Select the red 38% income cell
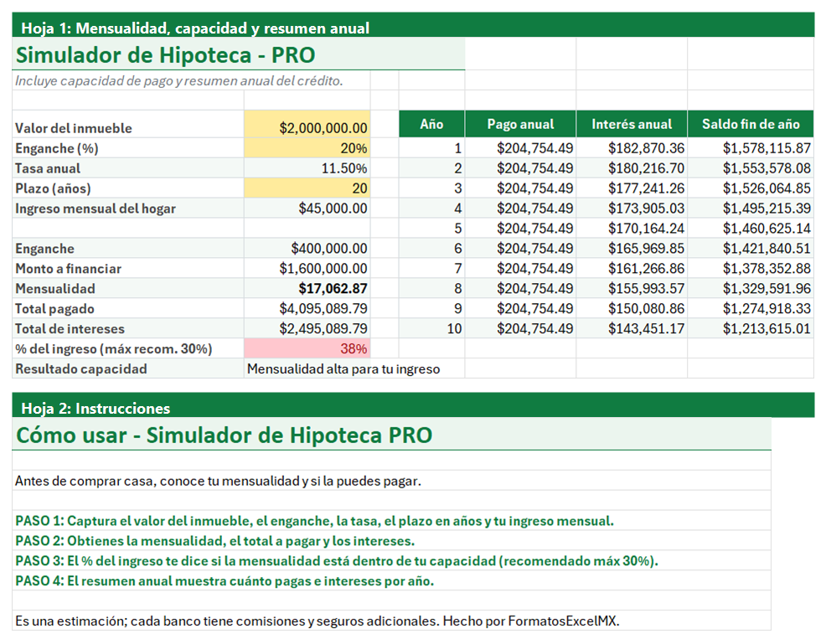The height and width of the screenshot is (644, 826). pyautogui.click(x=307, y=348)
